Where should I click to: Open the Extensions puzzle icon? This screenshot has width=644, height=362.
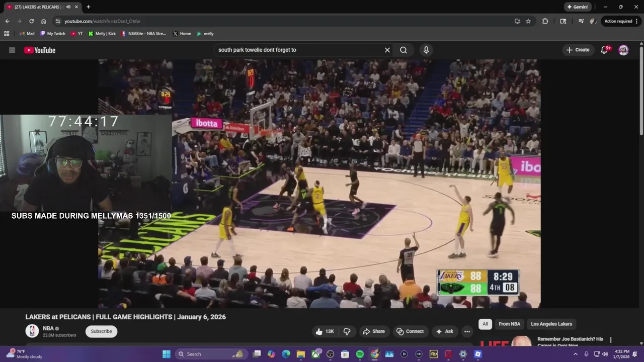[x=545, y=21]
